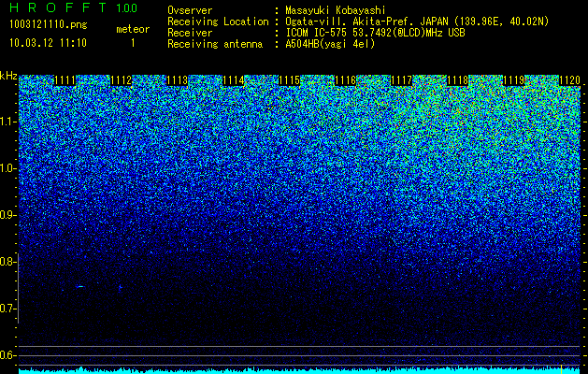Click the 0.7 frequency axis label
This screenshot has height=374, width=588.
7,309
